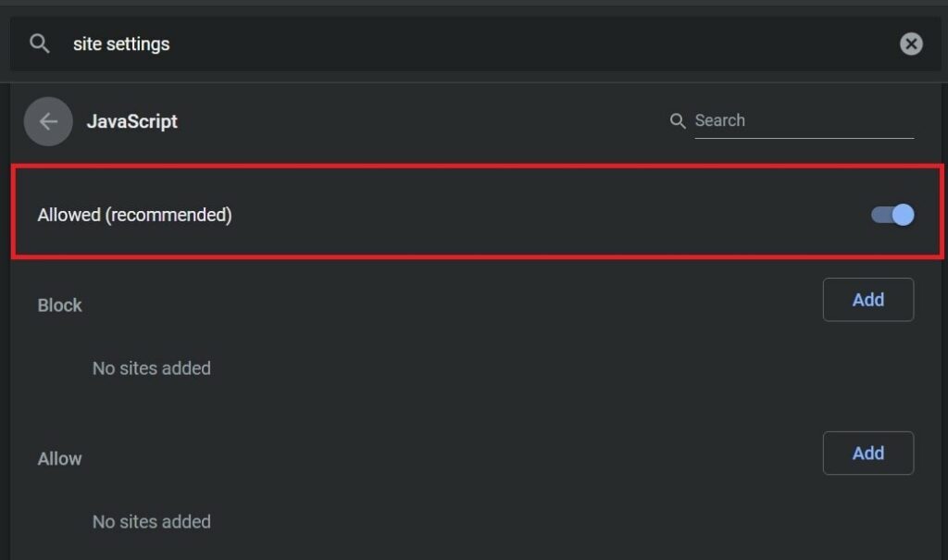948x560 pixels.
Task: Disable the Allowed (recommended) JavaScript toggle
Action: pos(892,215)
